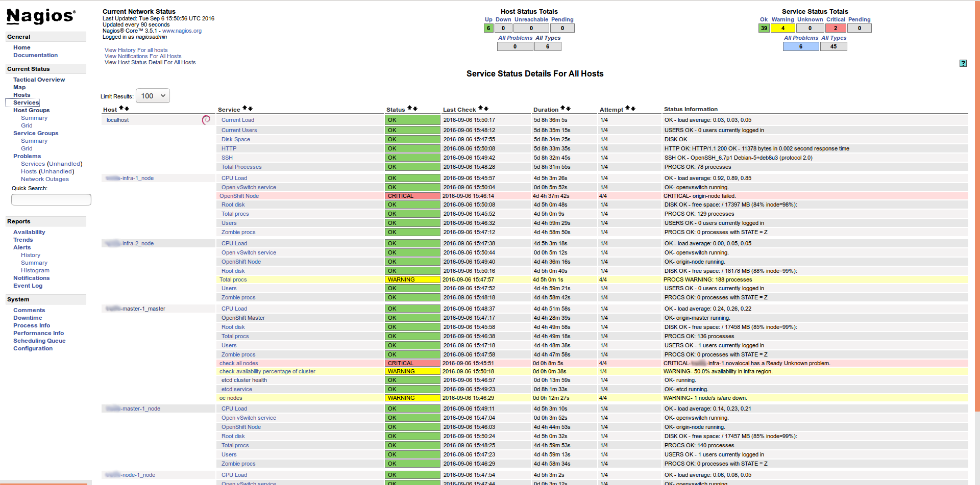This screenshot has width=980, height=485.
Task: Open Process Info
Action: tap(32, 325)
